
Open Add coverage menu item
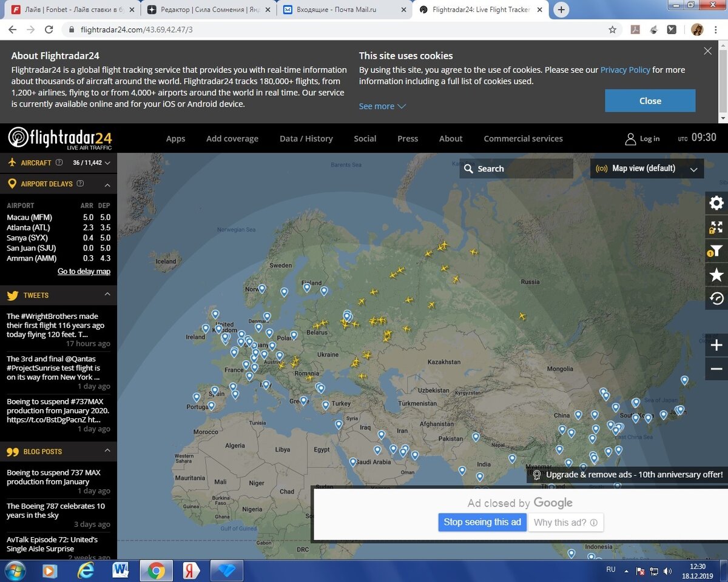(232, 138)
